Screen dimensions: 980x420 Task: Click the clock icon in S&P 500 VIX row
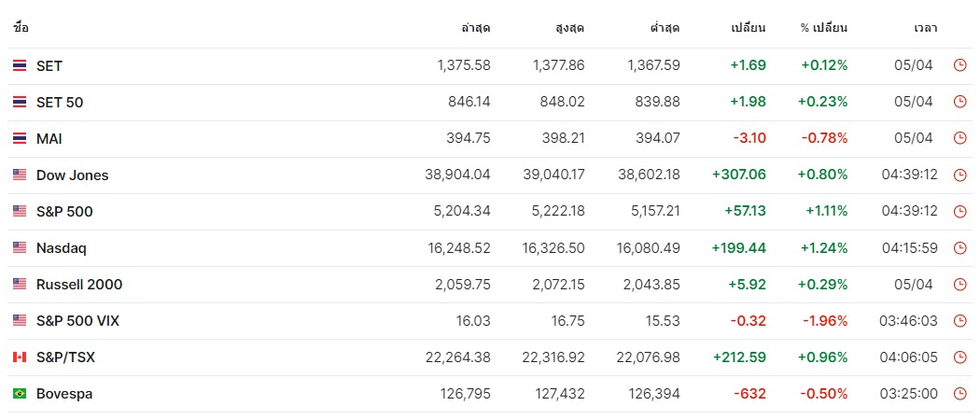960,321
